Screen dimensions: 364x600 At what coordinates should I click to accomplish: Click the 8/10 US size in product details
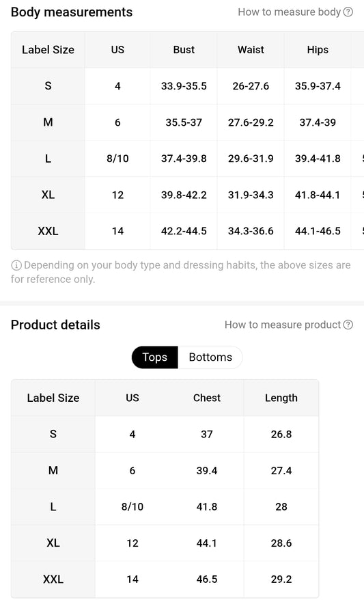(132, 506)
